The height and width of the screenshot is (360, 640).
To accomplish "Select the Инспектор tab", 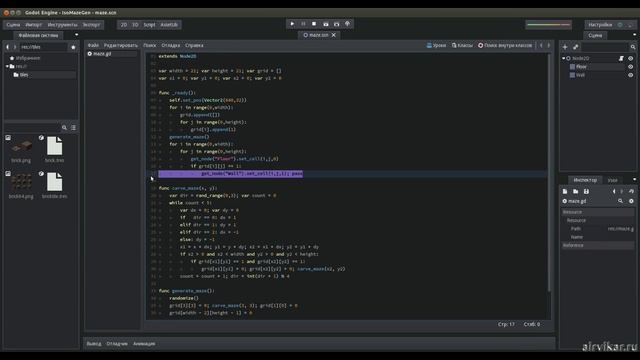I will click(585, 180).
